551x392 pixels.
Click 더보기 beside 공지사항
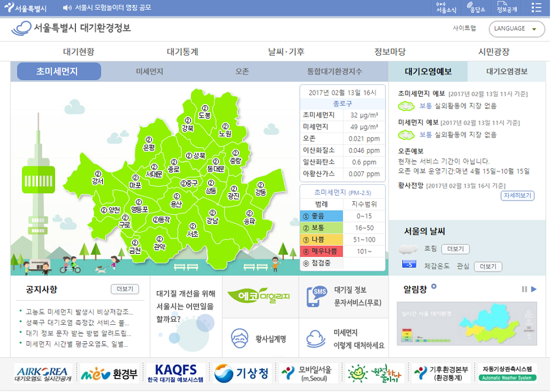pyautogui.click(x=125, y=289)
